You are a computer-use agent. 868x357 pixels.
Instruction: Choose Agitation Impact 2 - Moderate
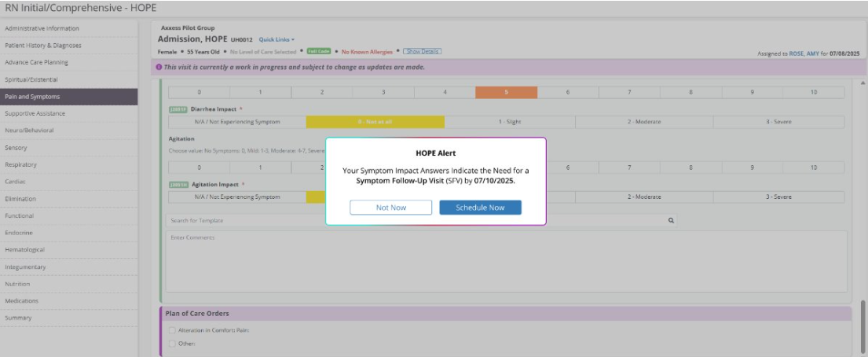click(644, 197)
